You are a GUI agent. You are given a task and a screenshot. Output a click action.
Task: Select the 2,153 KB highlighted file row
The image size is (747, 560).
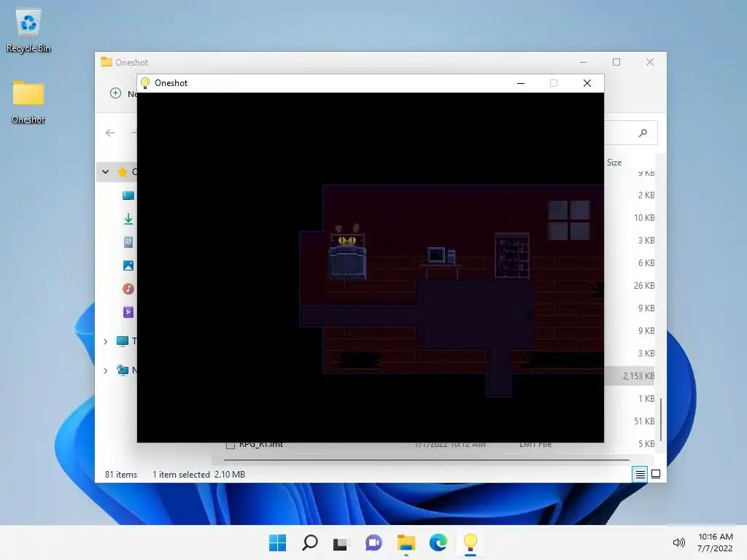630,376
